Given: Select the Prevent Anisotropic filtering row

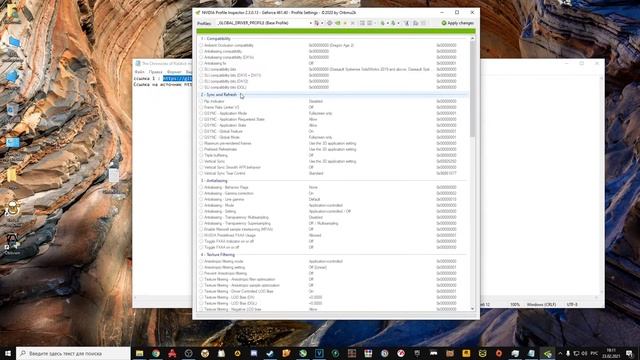Looking at the screenshot, I should (333, 273).
